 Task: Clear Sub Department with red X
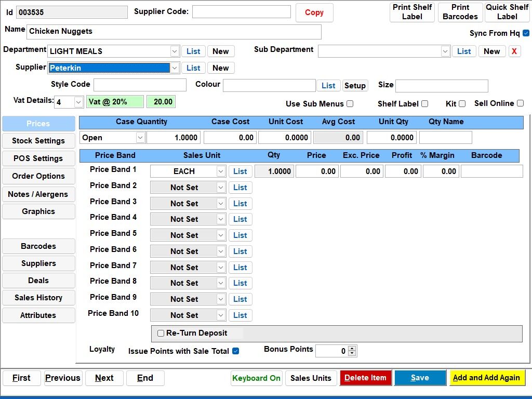(x=514, y=51)
